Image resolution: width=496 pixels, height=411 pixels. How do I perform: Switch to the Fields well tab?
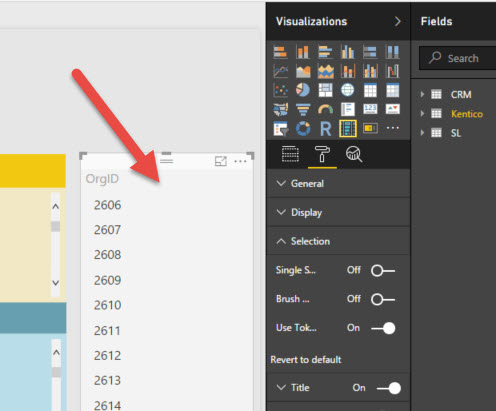point(290,154)
